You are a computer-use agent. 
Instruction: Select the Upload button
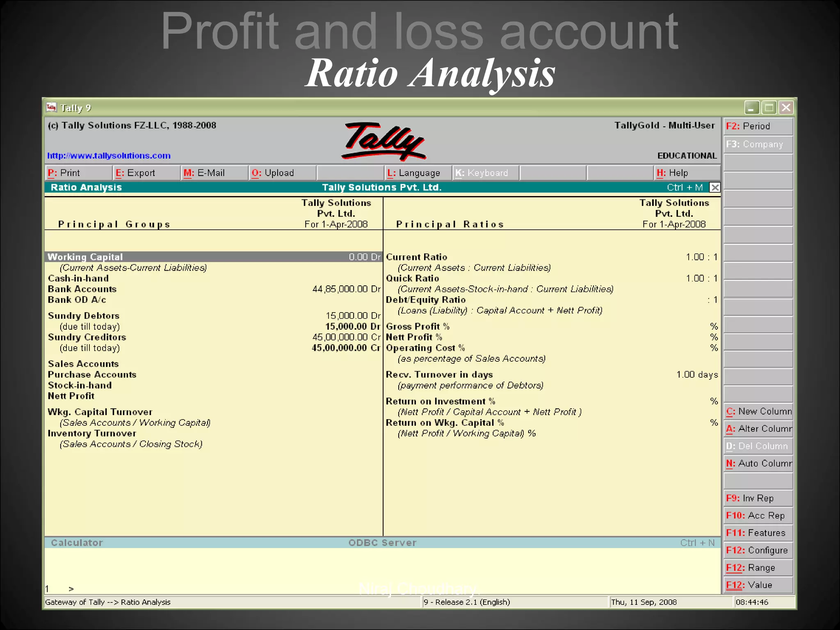(283, 173)
